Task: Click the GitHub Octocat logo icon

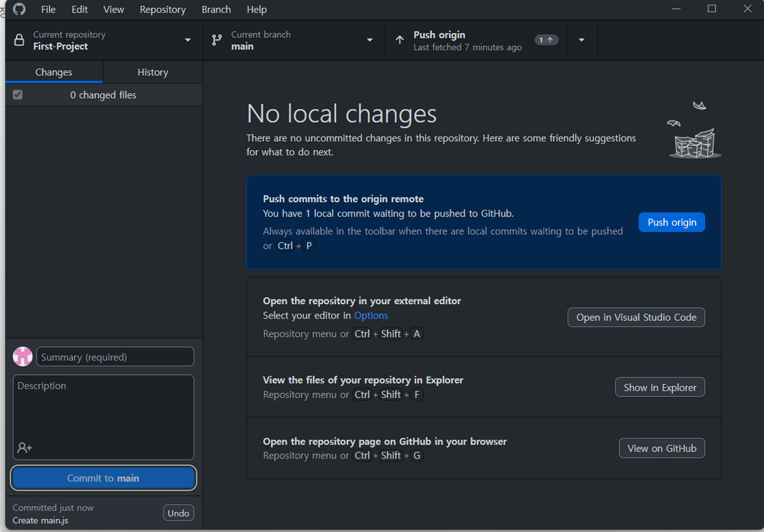Action: pos(19,9)
